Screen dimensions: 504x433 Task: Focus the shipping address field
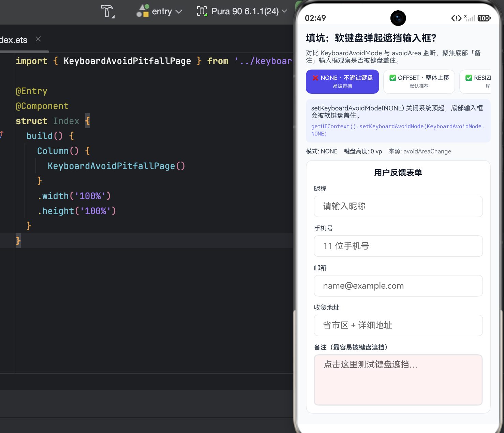(398, 325)
